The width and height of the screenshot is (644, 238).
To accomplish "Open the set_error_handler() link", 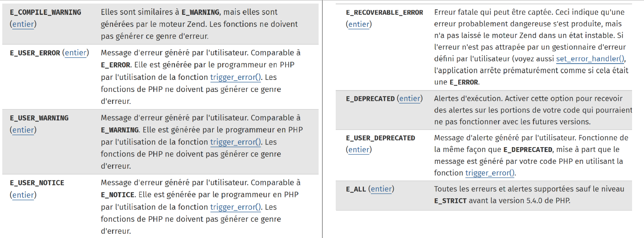I will [x=590, y=59].
